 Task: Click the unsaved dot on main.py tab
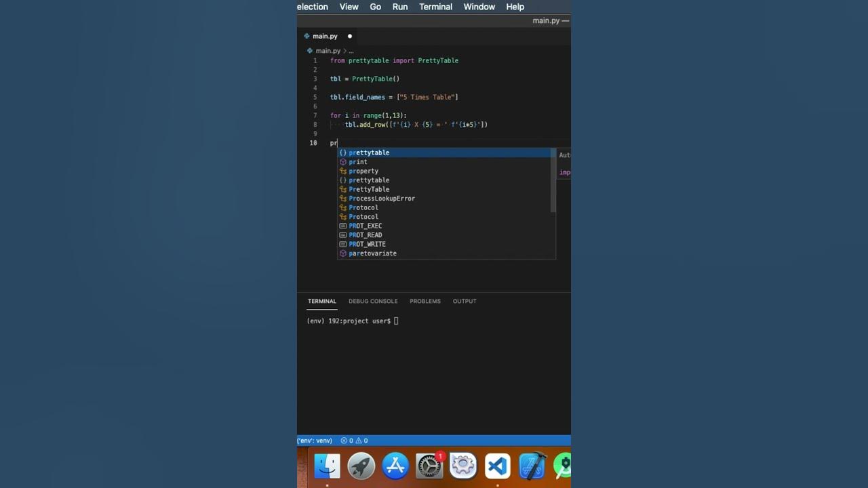point(350,36)
